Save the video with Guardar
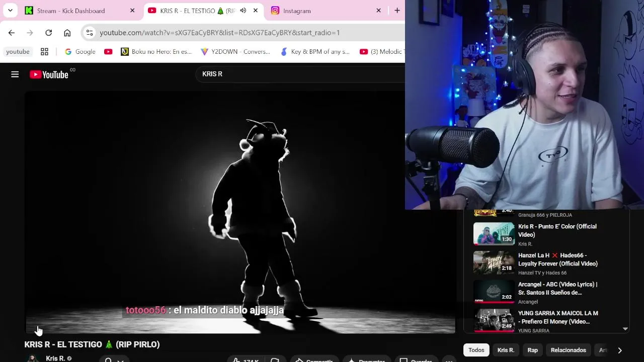 pos(416,360)
